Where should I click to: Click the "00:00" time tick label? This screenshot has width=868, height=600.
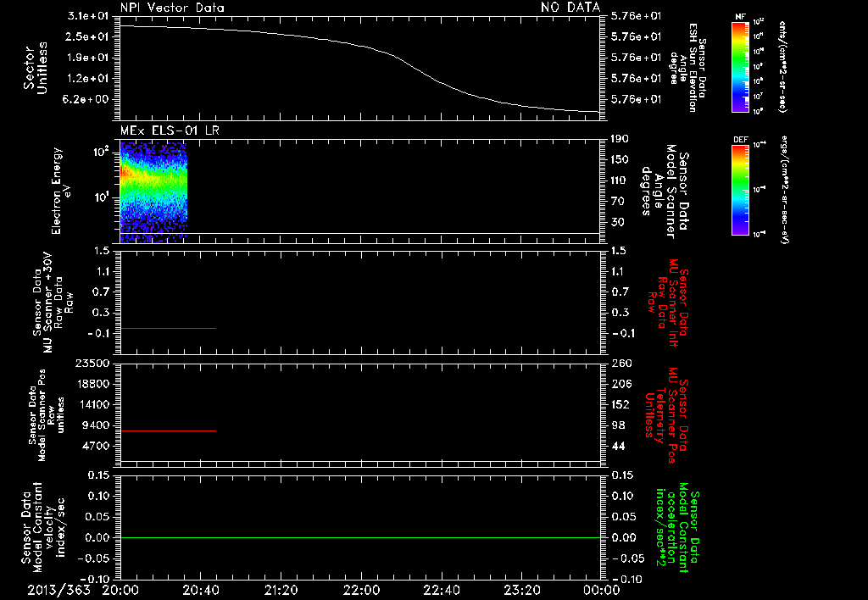[x=602, y=590]
